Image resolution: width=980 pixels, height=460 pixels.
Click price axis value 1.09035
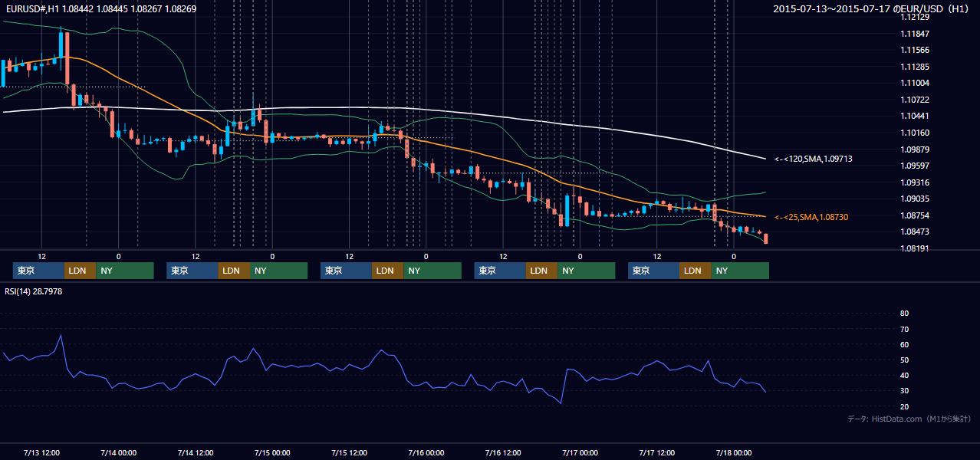coord(915,199)
